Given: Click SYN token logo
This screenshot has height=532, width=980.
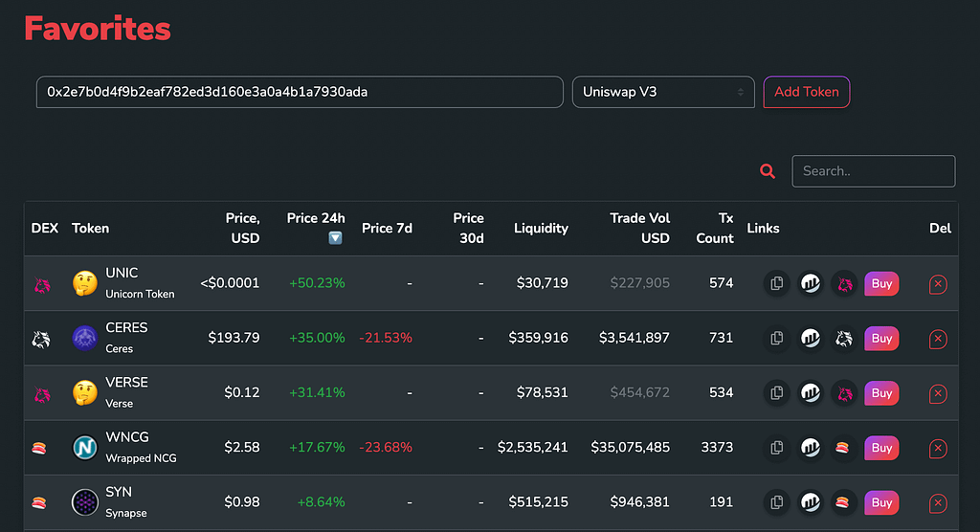Looking at the screenshot, I should point(85,502).
